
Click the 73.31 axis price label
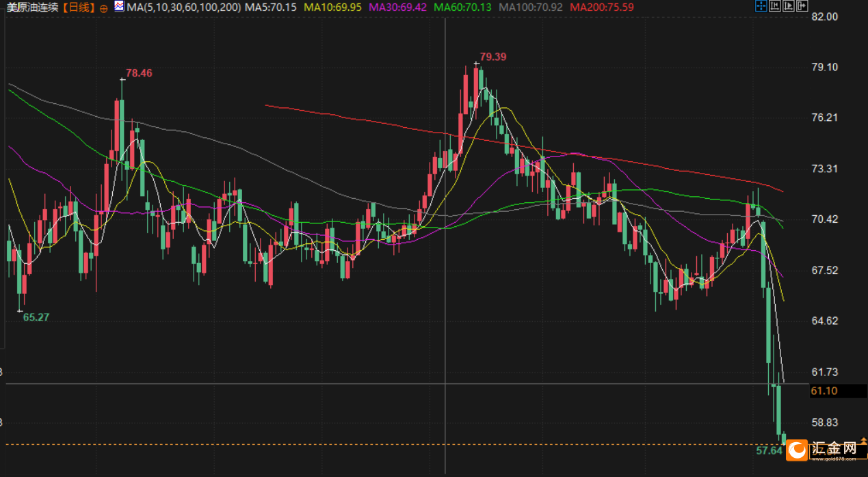(824, 169)
